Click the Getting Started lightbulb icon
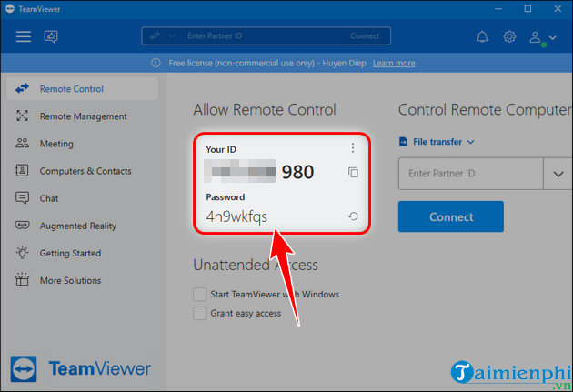This screenshot has height=392, width=573. [23, 253]
